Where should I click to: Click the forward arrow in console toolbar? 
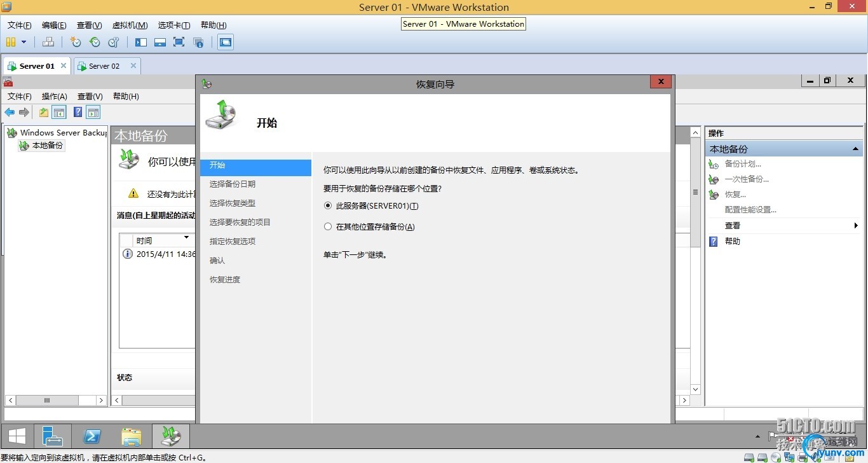point(24,113)
